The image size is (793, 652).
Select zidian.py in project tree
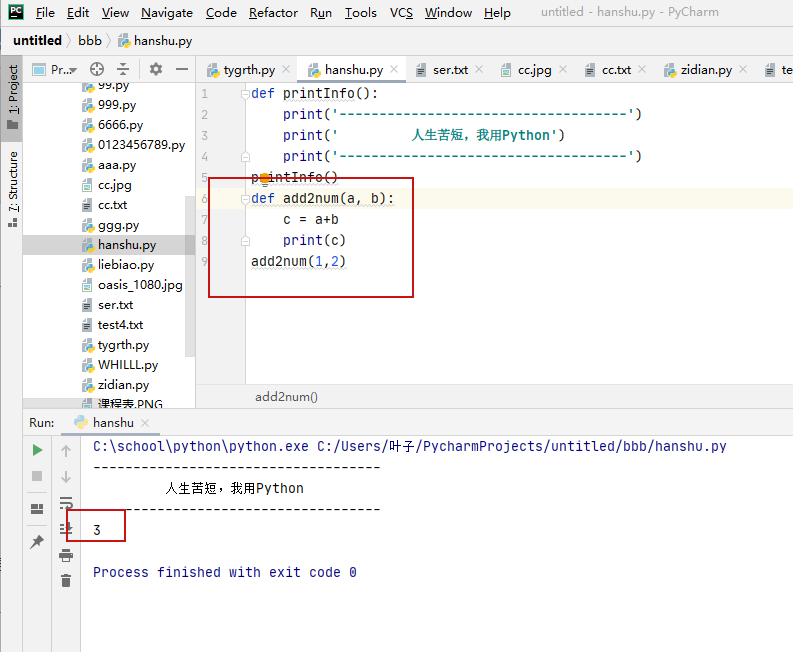[x=115, y=385]
